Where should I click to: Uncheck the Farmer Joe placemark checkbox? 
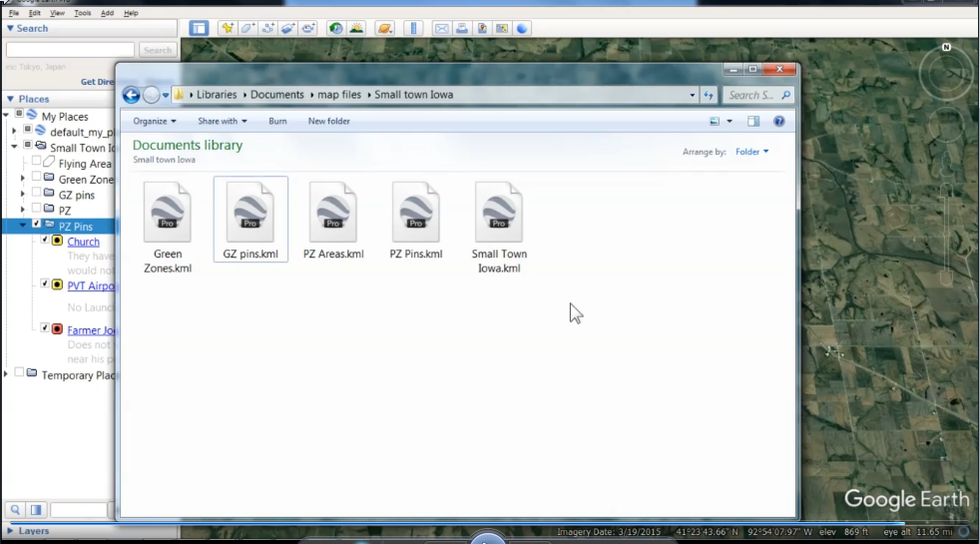(45, 327)
